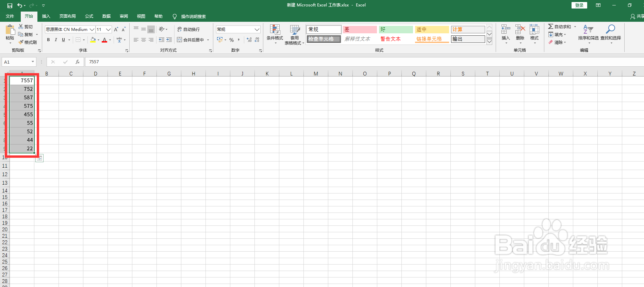This screenshot has height=287, width=644.
Task: Click the Save icon in title bar
Action: click(10, 5)
